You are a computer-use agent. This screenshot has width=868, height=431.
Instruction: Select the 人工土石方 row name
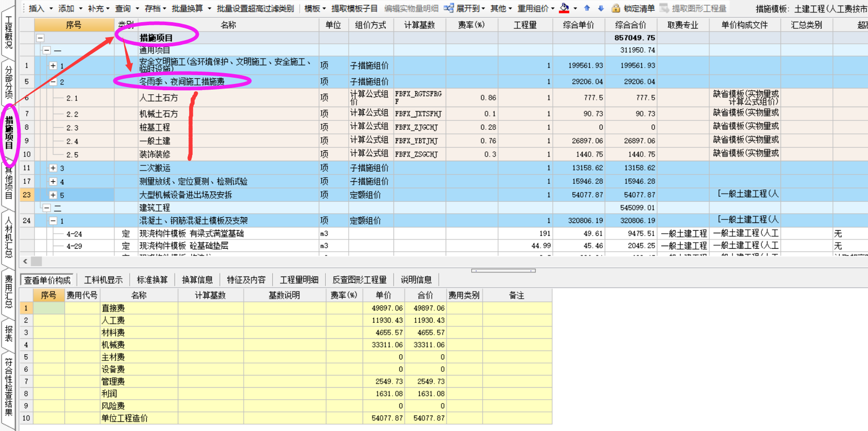tap(159, 98)
